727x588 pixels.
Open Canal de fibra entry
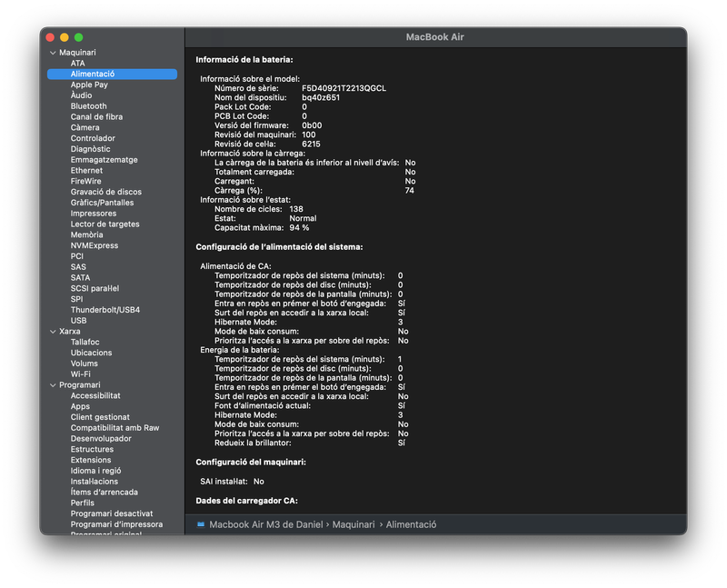96,117
